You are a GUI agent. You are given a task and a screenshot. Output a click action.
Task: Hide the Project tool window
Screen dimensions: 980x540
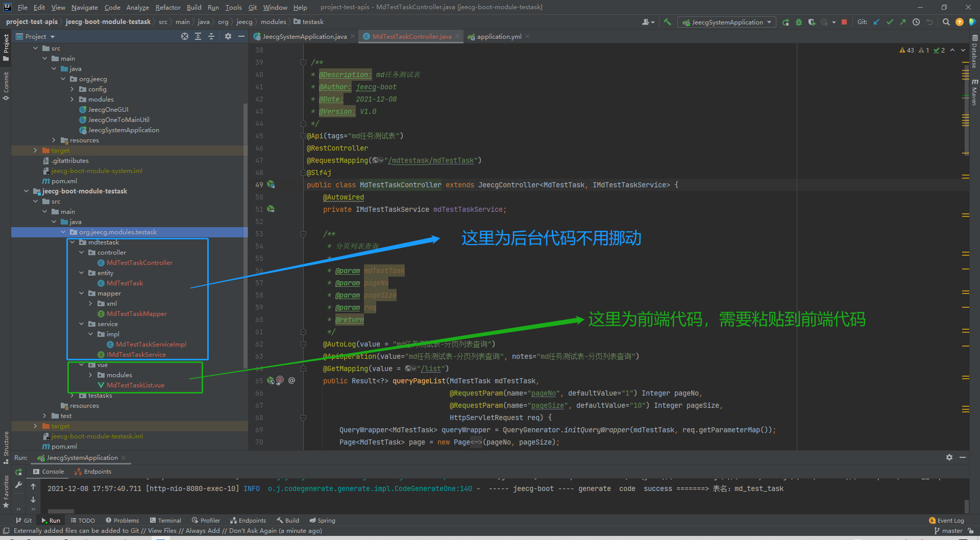coord(241,36)
